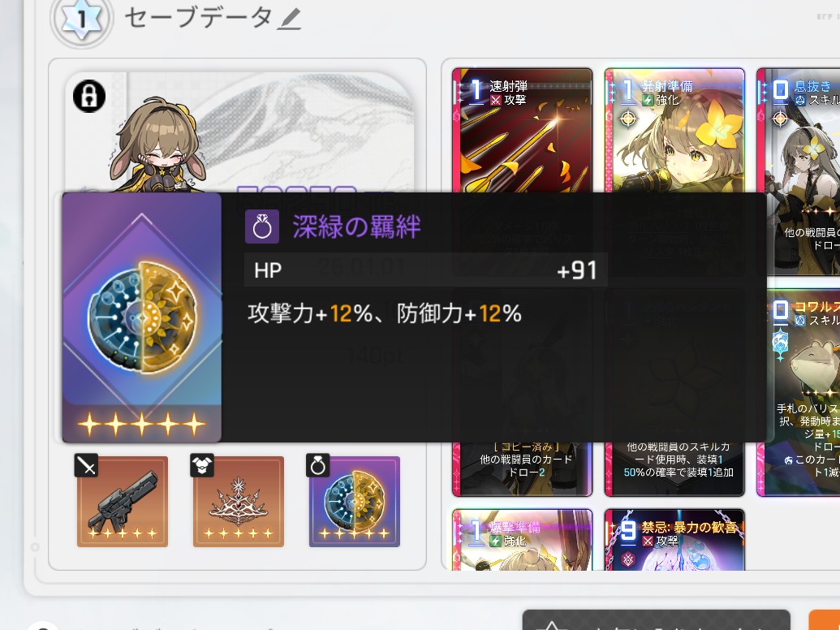Toggle the lock icon on character portrait
The height and width of the screenshot is (630, 840).
[89, 96]
